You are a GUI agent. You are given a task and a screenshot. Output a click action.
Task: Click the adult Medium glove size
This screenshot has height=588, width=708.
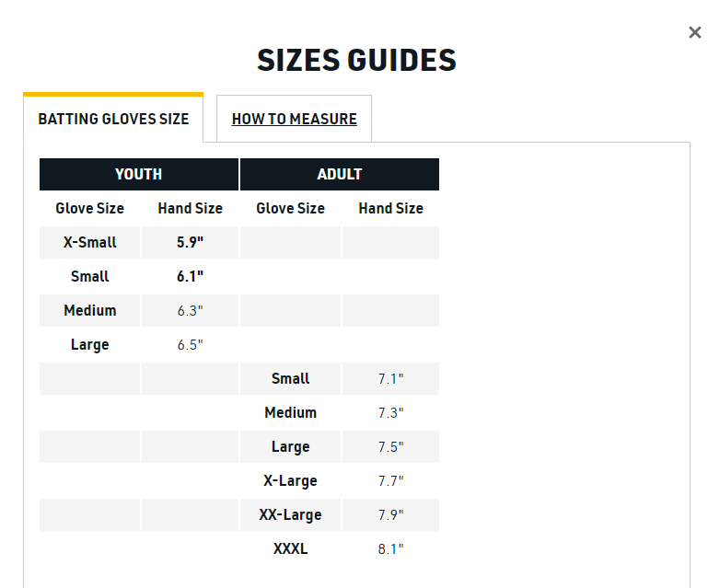(x=290, y=412)
